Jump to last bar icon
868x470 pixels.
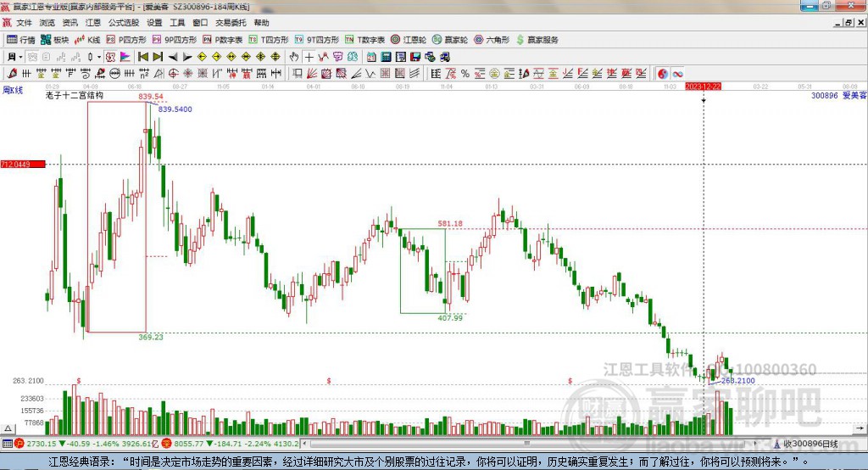coord(158,57)
